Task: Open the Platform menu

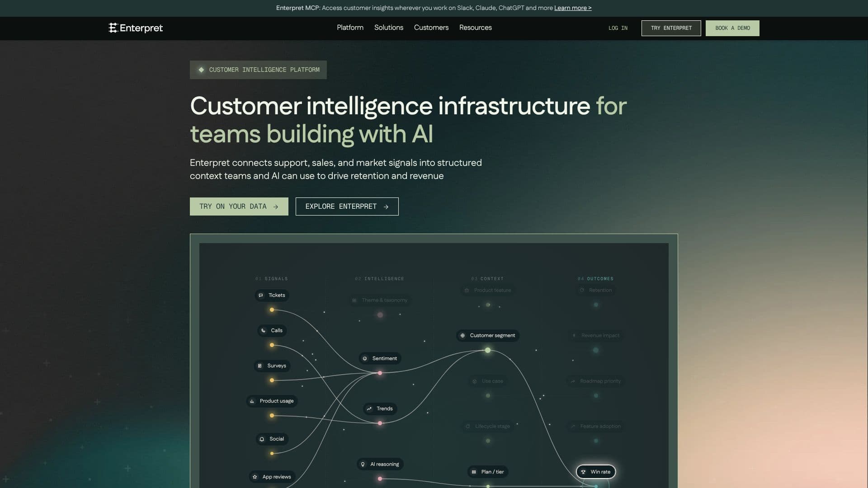Action: point(350,28)
